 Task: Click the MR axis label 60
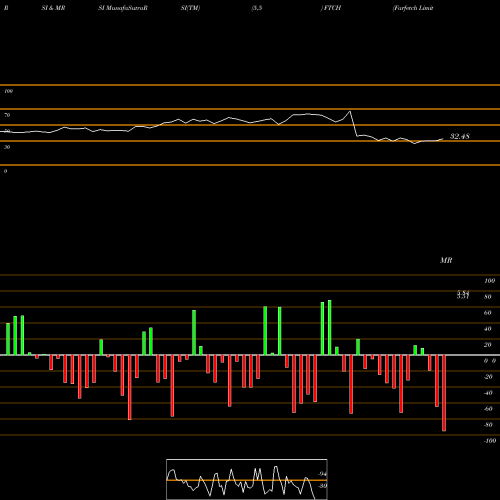(488, 313)
